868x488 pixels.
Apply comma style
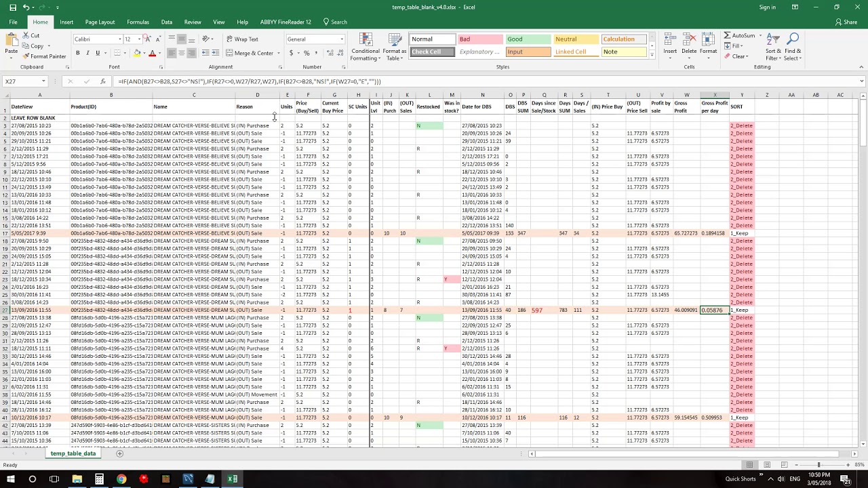(x=316, y=53)
